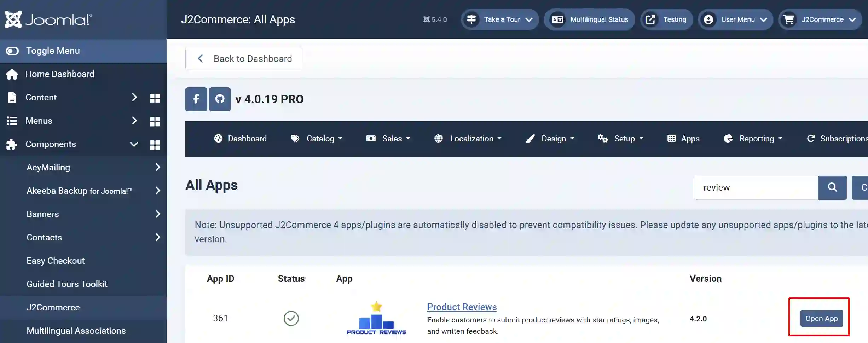Open the Design dropdown menu
This screenshot has width=868, height=343.
(550, 139)
